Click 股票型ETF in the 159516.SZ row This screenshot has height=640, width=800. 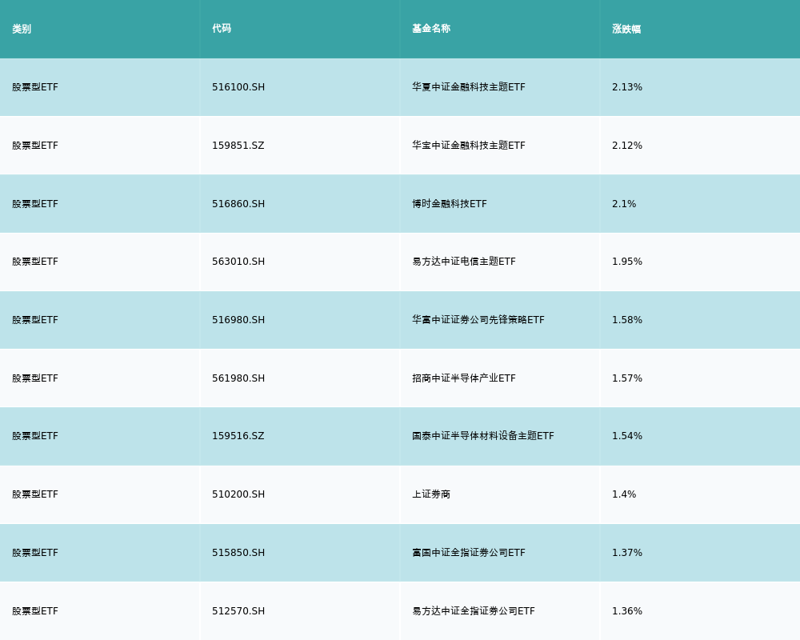point(35,436)
